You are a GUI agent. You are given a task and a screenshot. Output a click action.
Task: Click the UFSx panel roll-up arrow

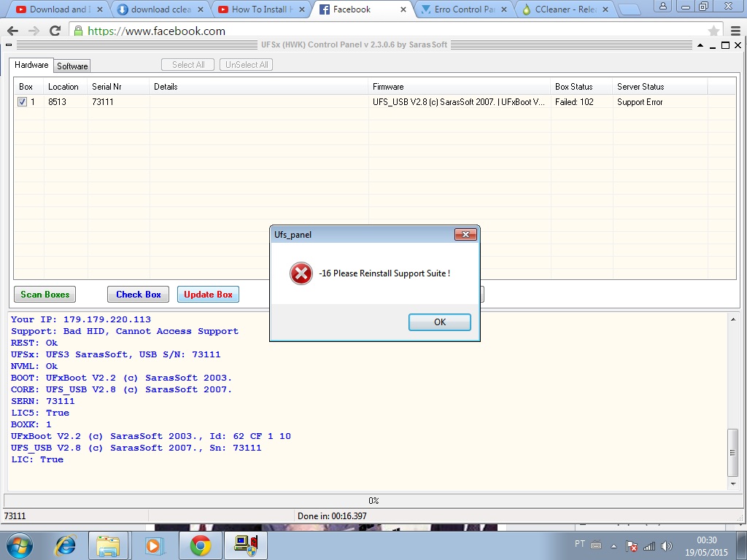[x=700, y=45]
